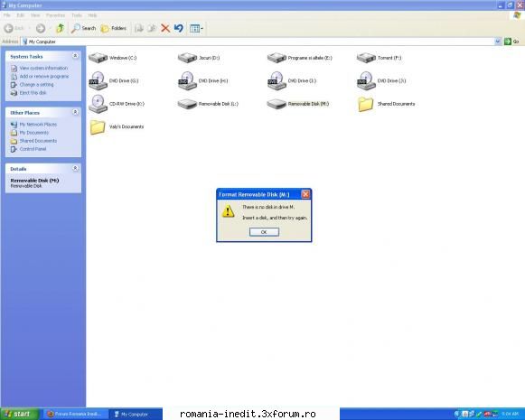Click the Control Panel link

(x=33, y=149)
